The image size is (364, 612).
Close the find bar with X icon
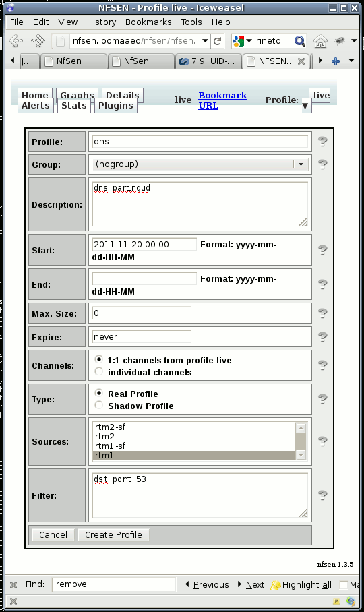pos(13,584)
